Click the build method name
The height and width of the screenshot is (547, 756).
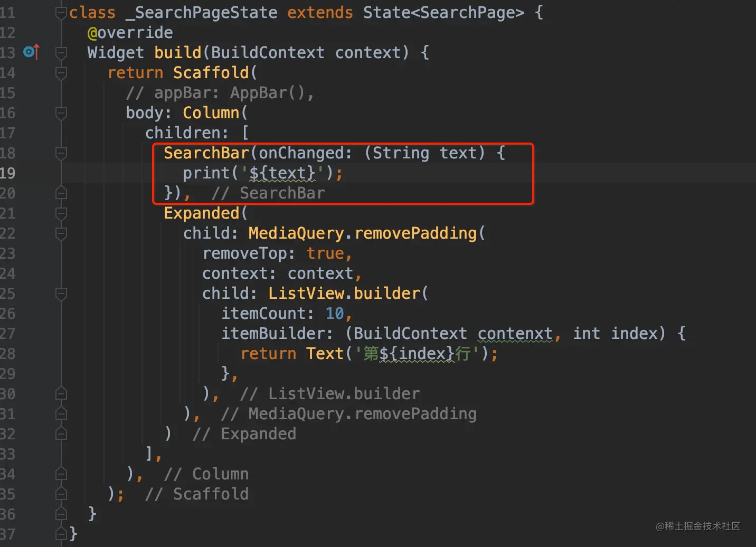click(178, 53)
